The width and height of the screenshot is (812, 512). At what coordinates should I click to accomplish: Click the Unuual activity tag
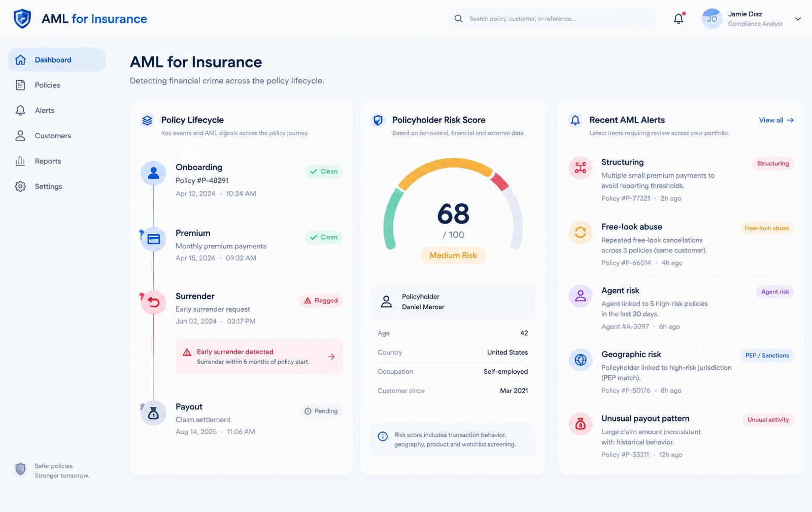[x=768, y=420]
